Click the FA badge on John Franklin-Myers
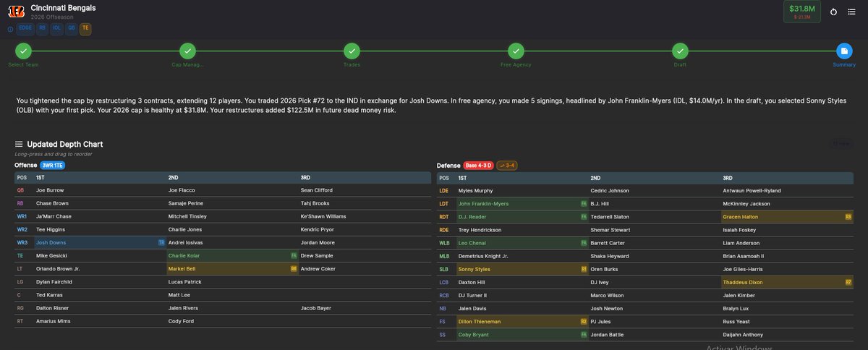The image size is (868, 350). tap(584, 204)
